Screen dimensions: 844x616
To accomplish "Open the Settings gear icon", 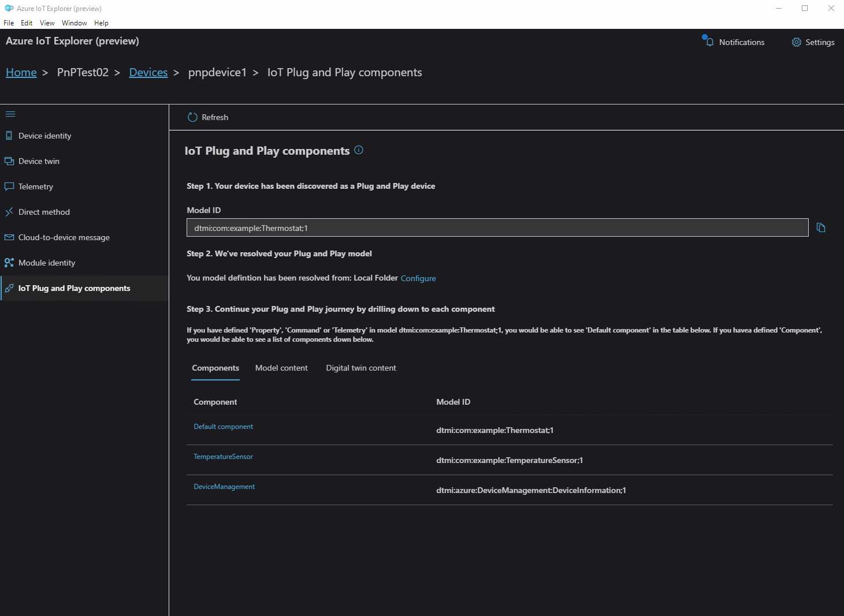I will (x=797, y=42).
